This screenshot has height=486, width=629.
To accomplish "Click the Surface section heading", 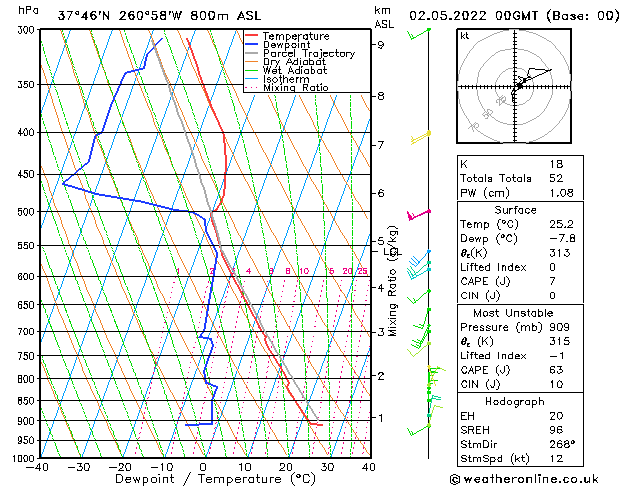I will coord(515,210).
